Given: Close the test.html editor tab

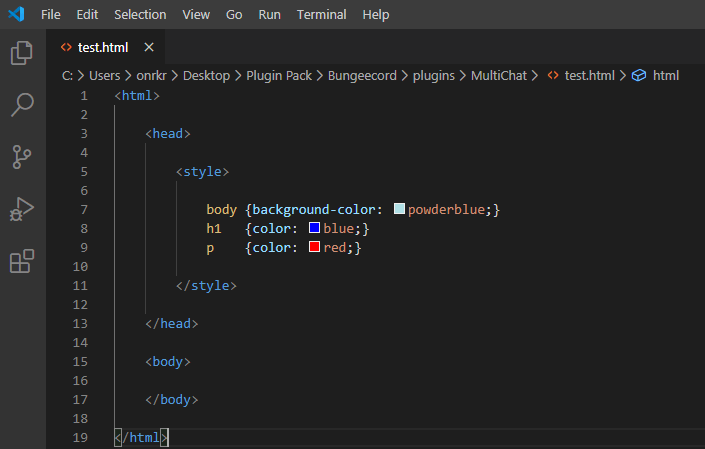Looking at the screenshot, I should point(149,47).
